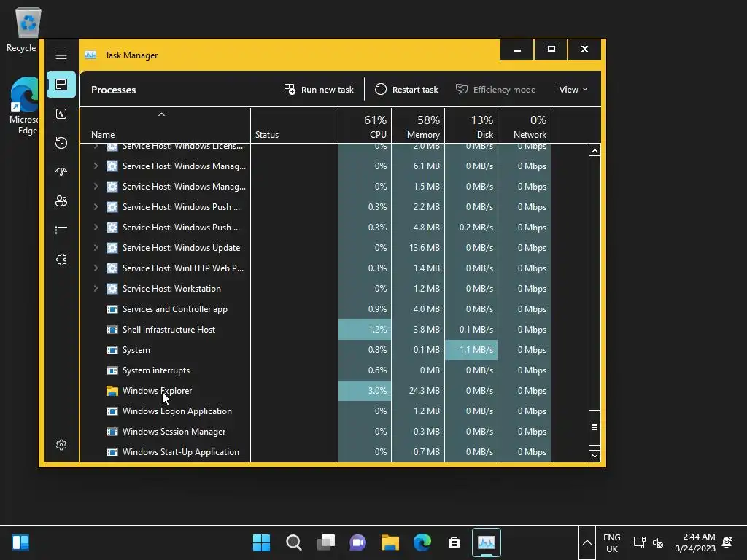The height and width of the screenshot is (560, 747).
Task: Open the clock showing 2:44 AM
Action: [x=695, y=542]
